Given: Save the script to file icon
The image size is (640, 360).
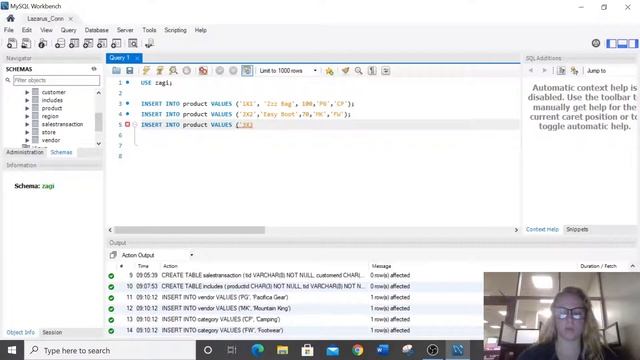Looking at the screenshot, I should [x=130, y=71].
